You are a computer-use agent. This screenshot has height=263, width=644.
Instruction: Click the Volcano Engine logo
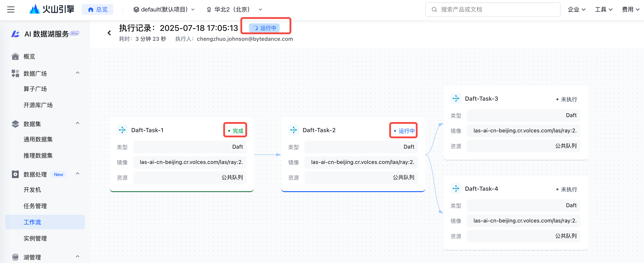click(52, 9)
